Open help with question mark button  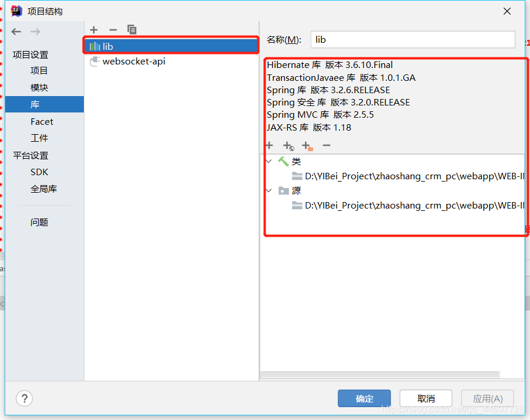click(x=25, y=399)
